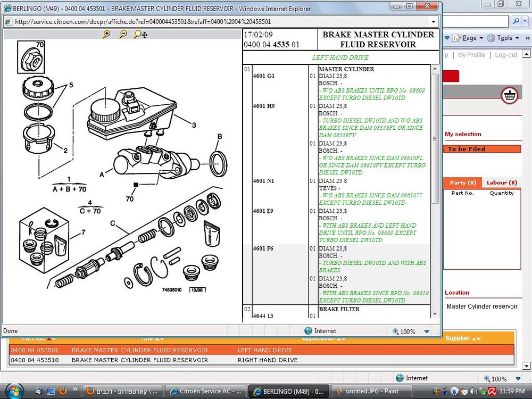The height and width of the screenshot is (399, 532).
Task: Switch to the Labour (0) tab
Action: (502, 182)
